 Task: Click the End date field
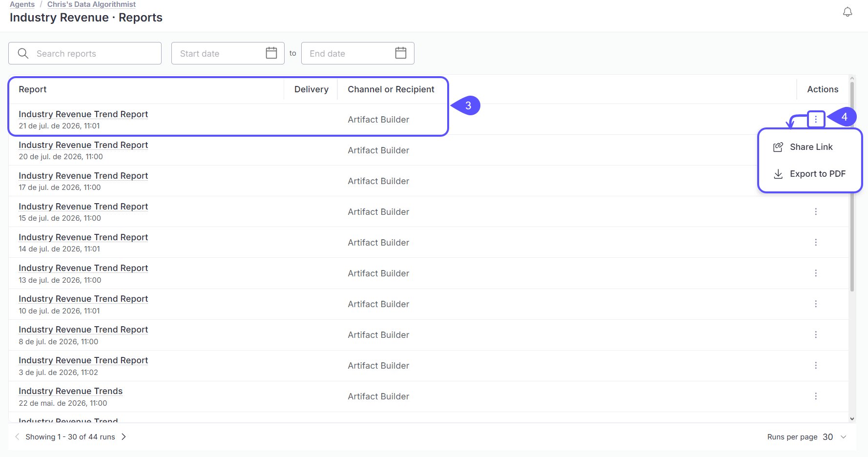pyautogui.click(x=358, y=53)
